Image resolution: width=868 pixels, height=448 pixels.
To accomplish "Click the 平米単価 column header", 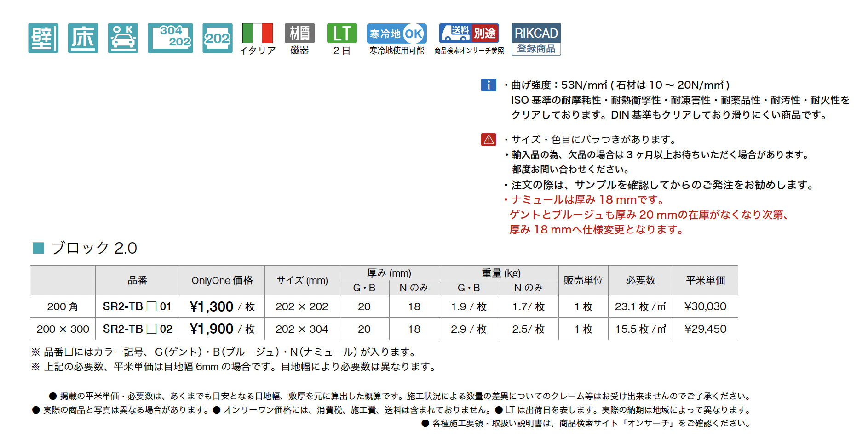I will coord(705,280).
